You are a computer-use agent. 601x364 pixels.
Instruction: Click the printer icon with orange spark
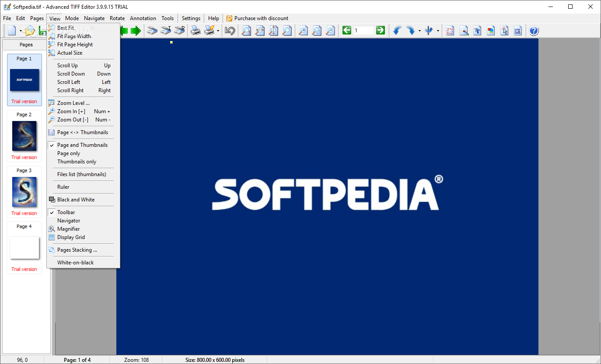click(x=210, y=31)
